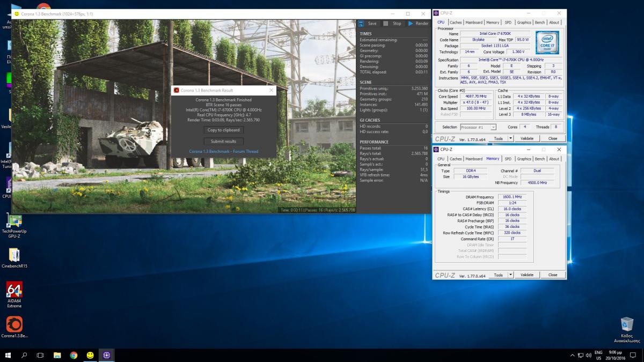644x362 pixels.
Task: Open the network icon in system tray
Action: [580, 356]
